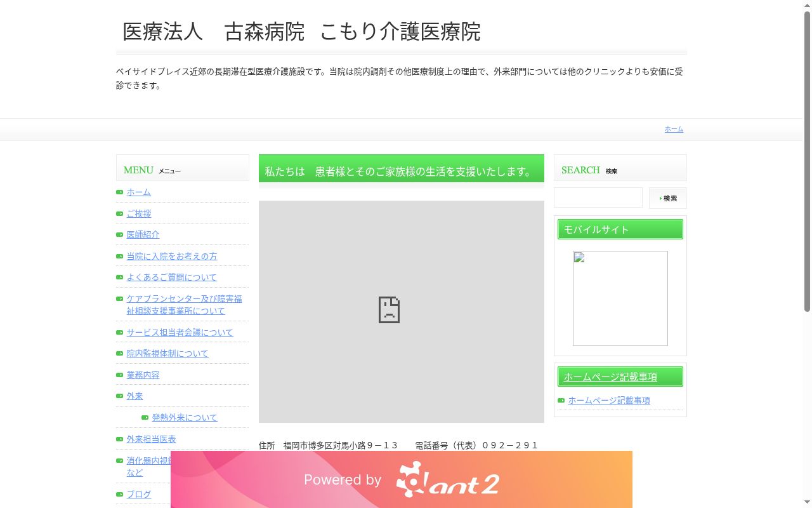Image resolution: width=812 pixels, height=508 pixels.
Task: Go to 業務内容 page
Action: pos(143,375)
